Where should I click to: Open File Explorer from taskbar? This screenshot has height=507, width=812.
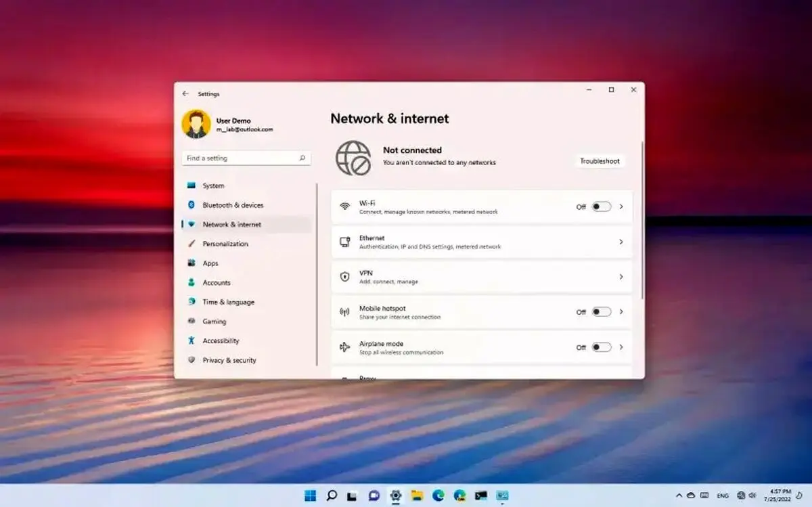(417, 495)
